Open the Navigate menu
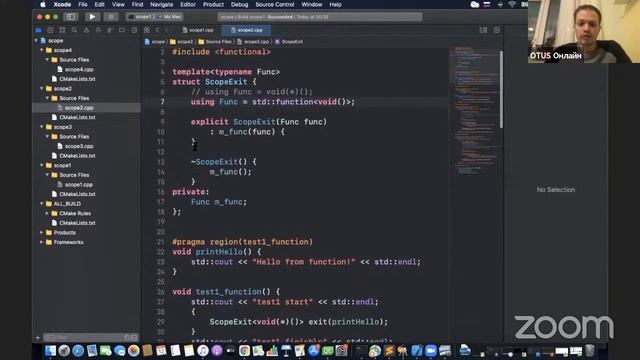Screen dimensions: 640x360 coord(162,4)
